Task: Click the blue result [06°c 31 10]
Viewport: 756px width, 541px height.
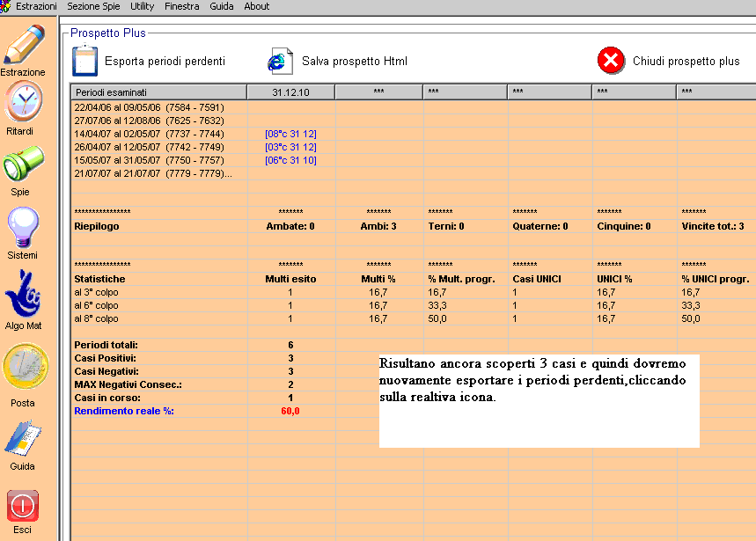Action: (x=290, y=160)
